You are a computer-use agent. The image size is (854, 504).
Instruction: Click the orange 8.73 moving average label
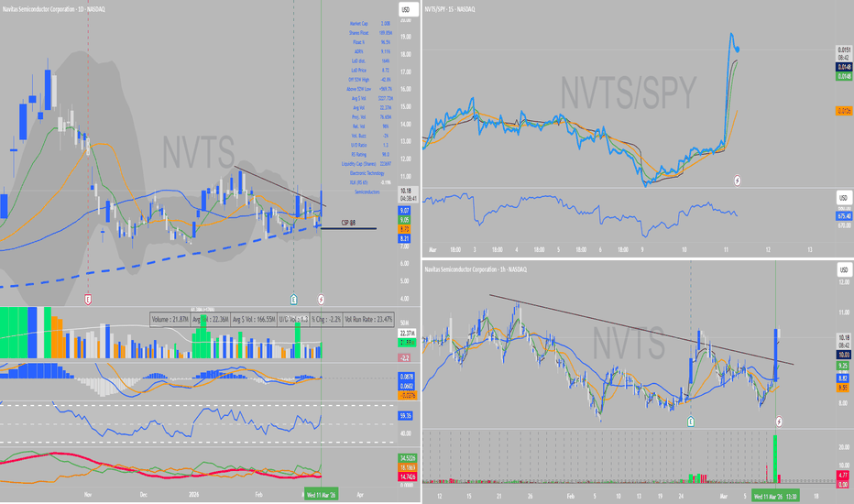point(405,229)
